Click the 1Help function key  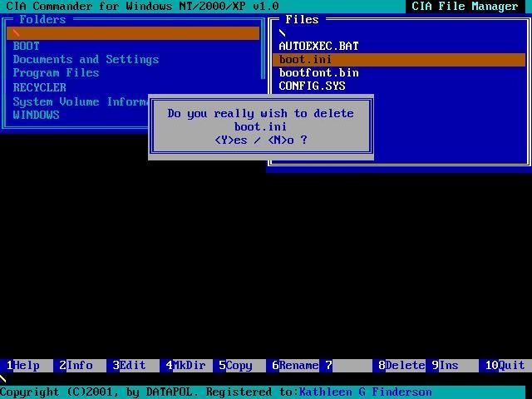27,366
